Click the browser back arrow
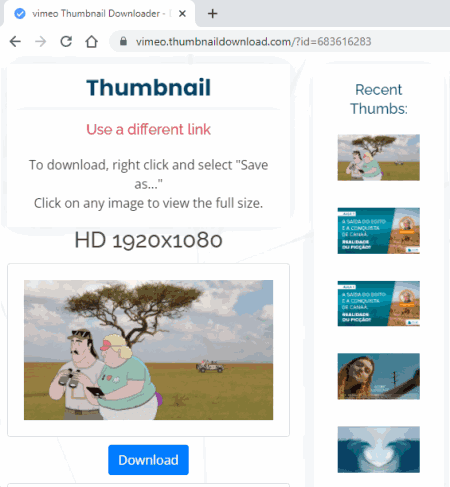This screenshot has width=450, height=487. click(x=15, y=42)
